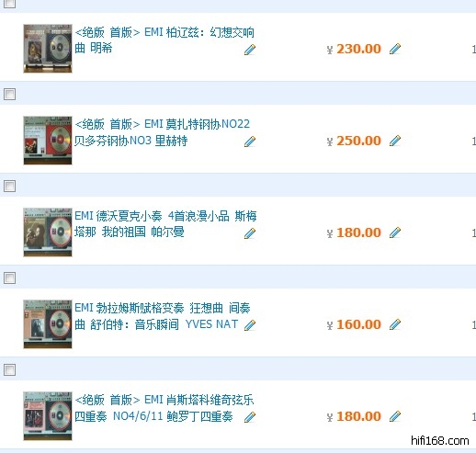
Task: Edit price pencil for 肖斯塔科维奇 item
Action: click(395, 416)
